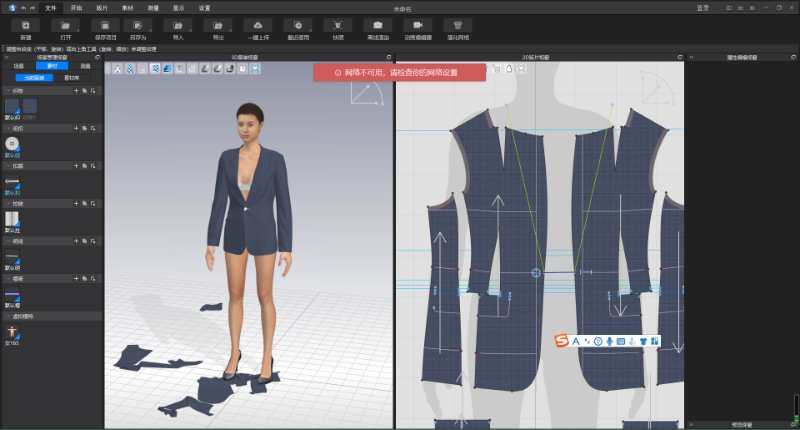Click the New project icon in toolbar
800x430 pixels.
pyautogui.click(x=26, y=27)
